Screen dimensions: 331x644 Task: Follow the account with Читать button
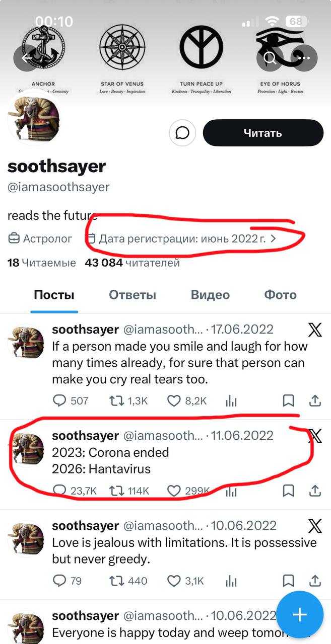(263, 133)
